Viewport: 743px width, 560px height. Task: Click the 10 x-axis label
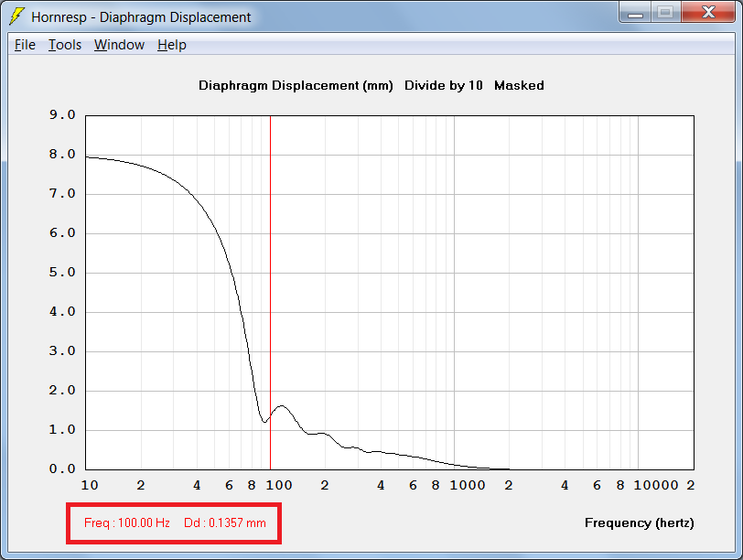[90, 486]
